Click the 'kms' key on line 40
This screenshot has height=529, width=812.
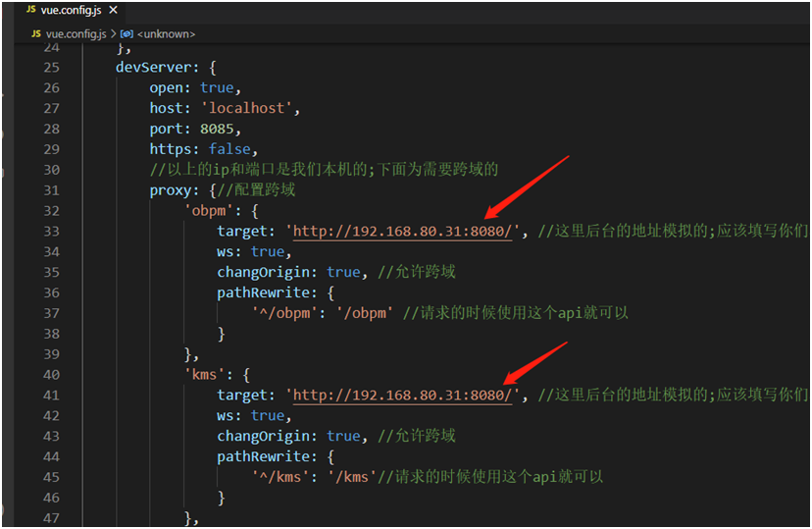pyautogui.click(x=205, y=375)
